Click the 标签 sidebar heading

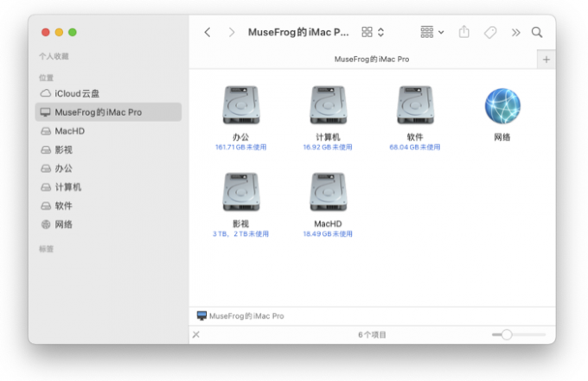click(x=46, y=249)
